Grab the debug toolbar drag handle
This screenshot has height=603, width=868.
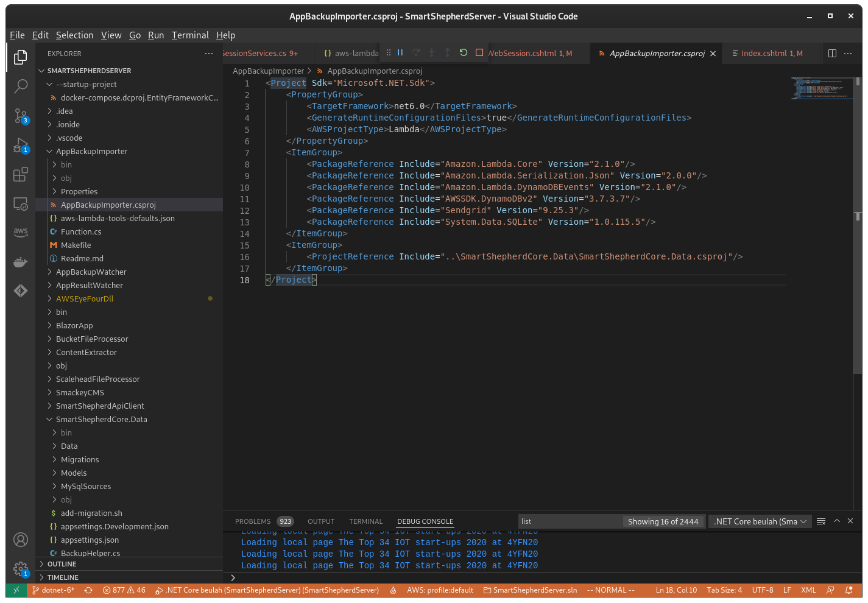[x=389, y=53]
